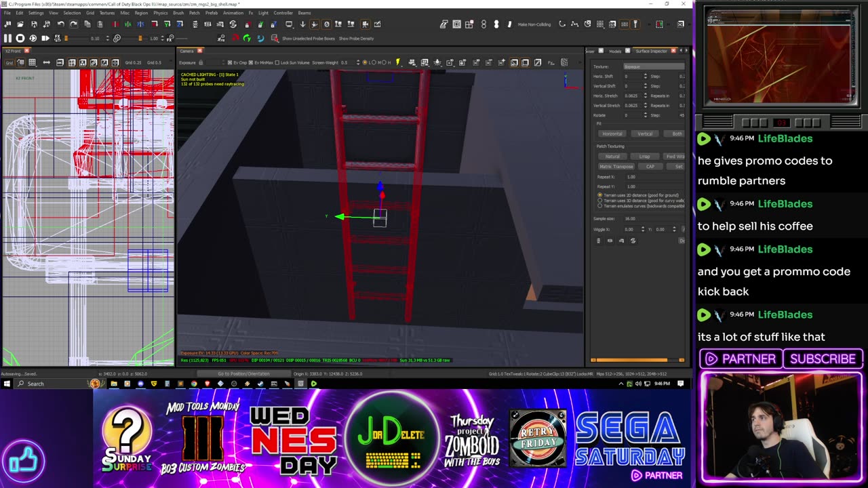Click the Sample size input field
868x488 pixels.
point(654,218)
